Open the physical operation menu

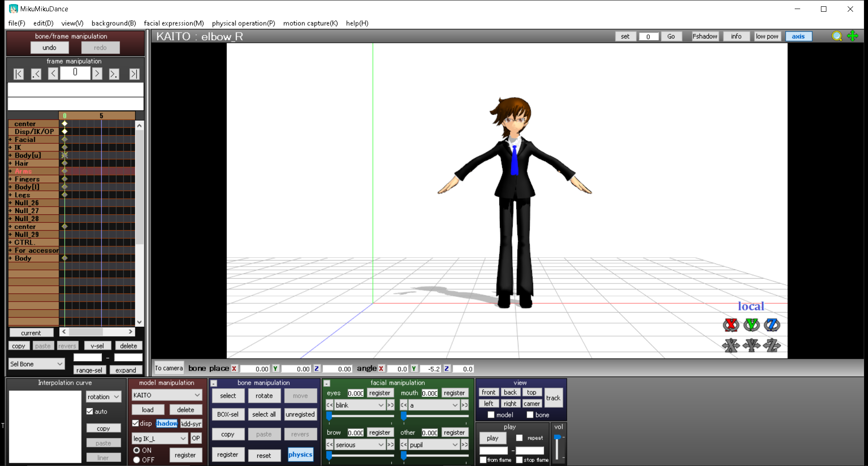(x=243, y=23)
